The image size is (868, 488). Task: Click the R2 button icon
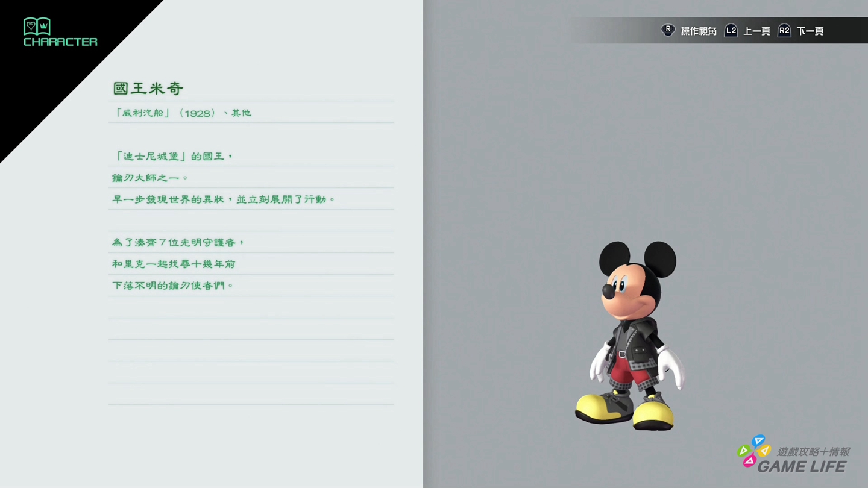[784, 31]
